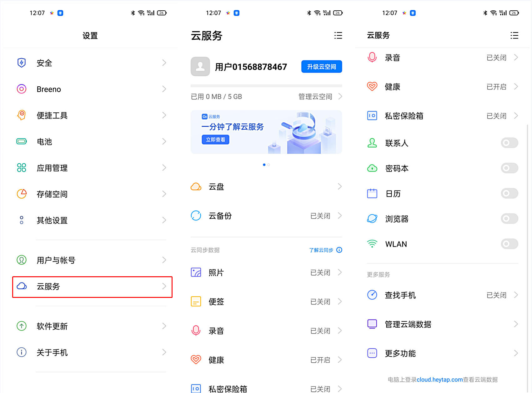Open the 私密保险箱 private safe icon
The height and width of the screenshot is (393, 532).
372,115
